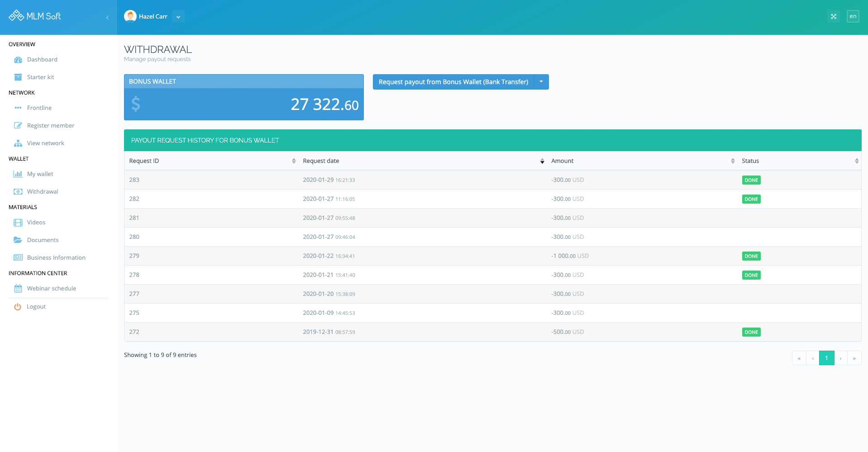Click the Webinar schedule calendar icon

pos(18,289)
